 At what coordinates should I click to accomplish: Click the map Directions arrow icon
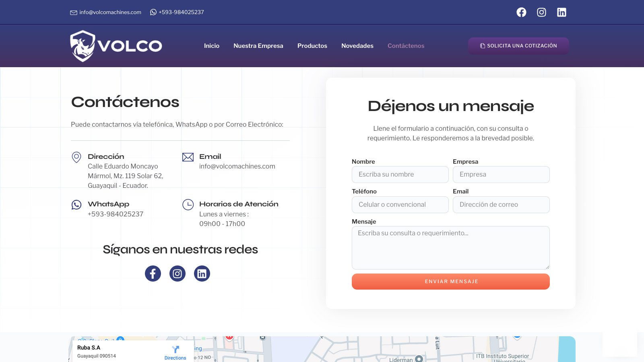click(175, 349)
